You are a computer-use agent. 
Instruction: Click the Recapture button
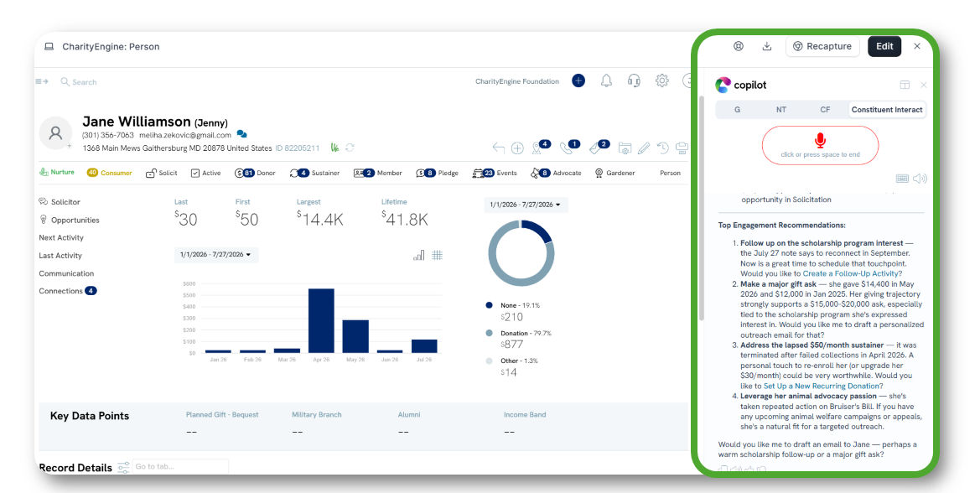click(x=822, y=46)
